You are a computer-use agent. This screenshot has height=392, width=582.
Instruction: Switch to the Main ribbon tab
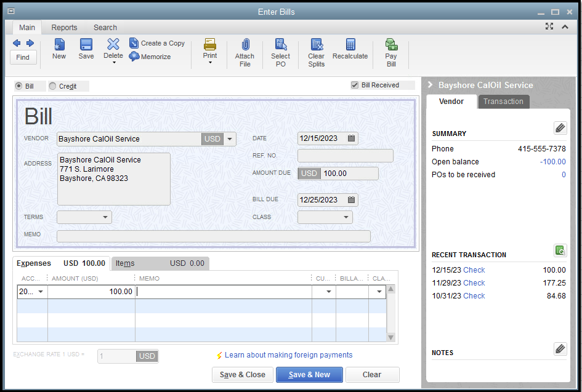point(27,28)
